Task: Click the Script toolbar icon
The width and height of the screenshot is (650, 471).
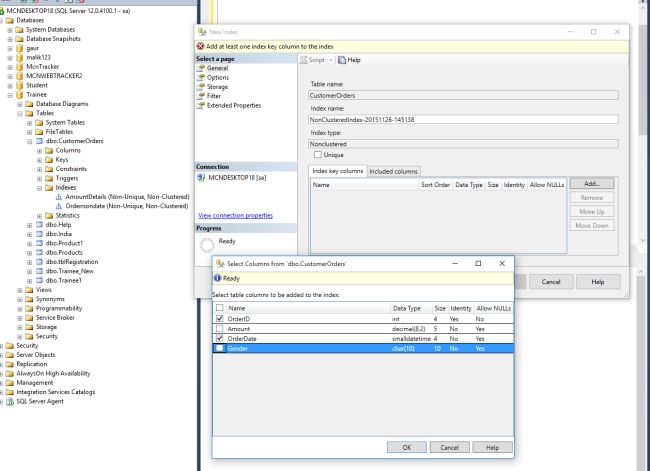Action: [304, 60]
